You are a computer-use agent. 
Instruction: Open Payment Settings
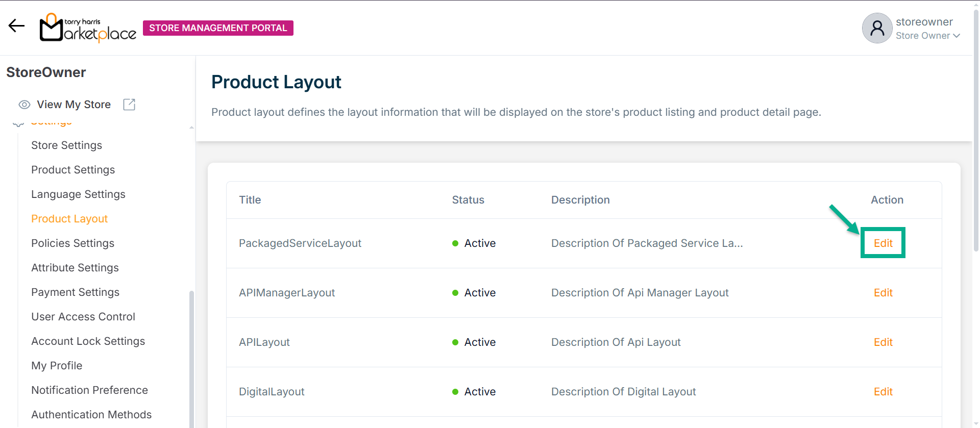point(75,292)
